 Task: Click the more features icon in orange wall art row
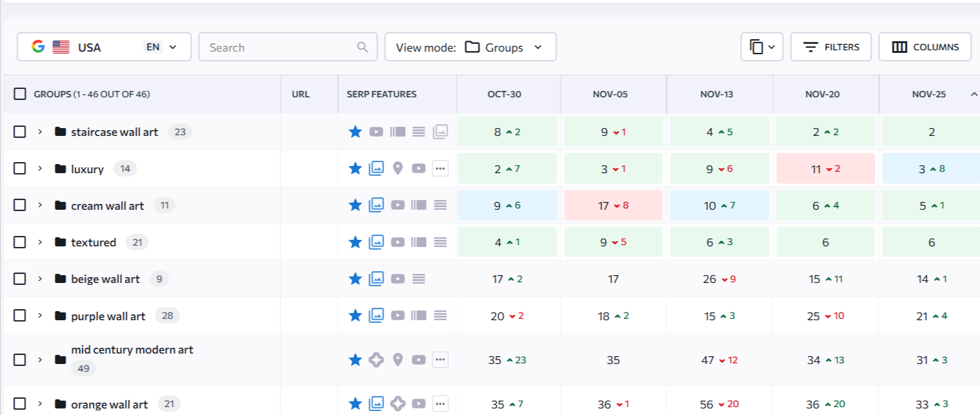tap(440, 404)
